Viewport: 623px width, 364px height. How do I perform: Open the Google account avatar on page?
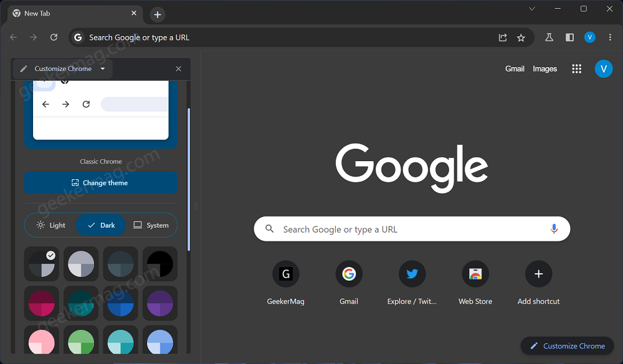tap(604, 68)
